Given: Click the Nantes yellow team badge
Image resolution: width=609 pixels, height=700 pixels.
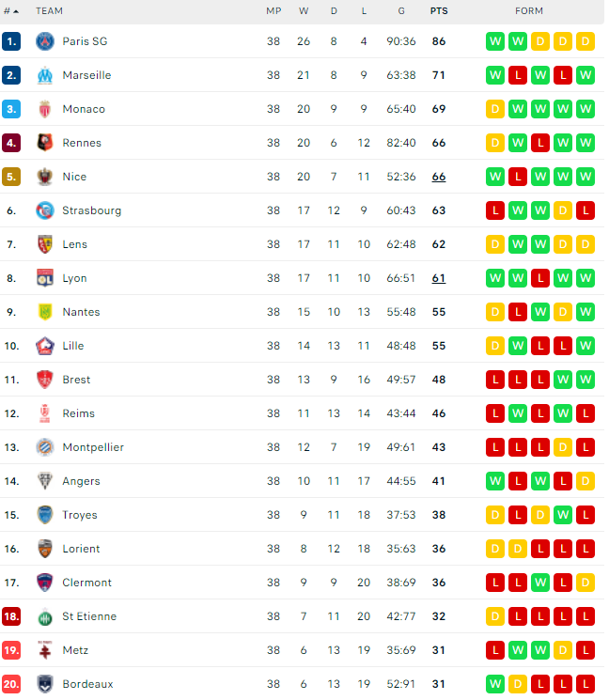Looking at the screenshot, I should point(45,312).
